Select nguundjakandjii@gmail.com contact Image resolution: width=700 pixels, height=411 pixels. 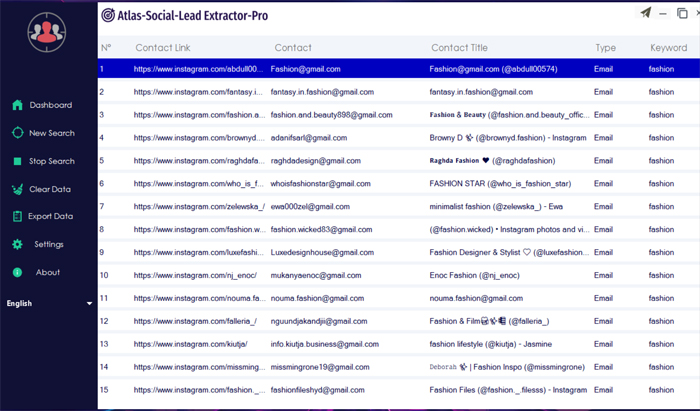319,321
